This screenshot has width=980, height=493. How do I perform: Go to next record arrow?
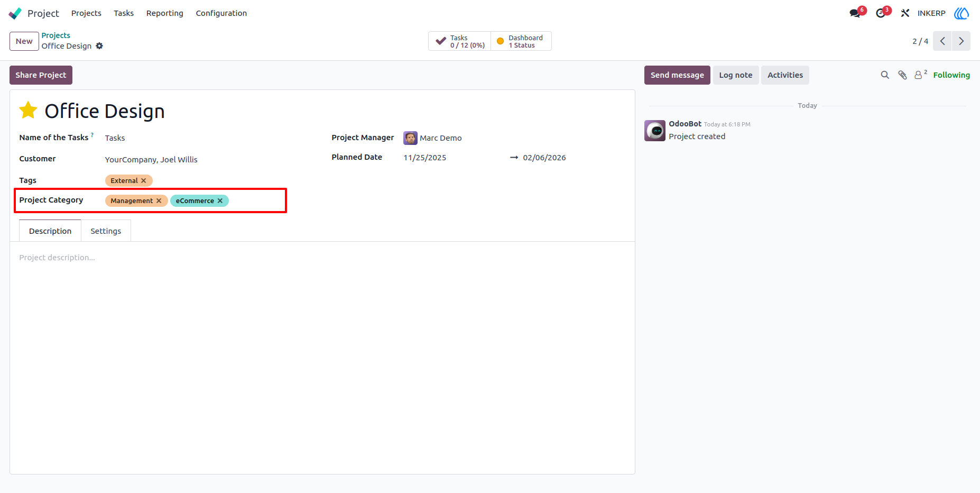[x=961, y=41]
